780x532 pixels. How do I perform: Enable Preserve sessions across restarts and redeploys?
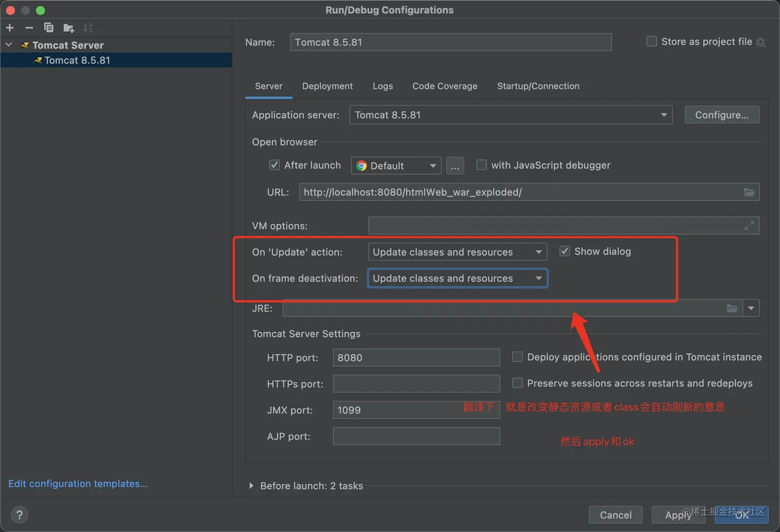(517, 383)
